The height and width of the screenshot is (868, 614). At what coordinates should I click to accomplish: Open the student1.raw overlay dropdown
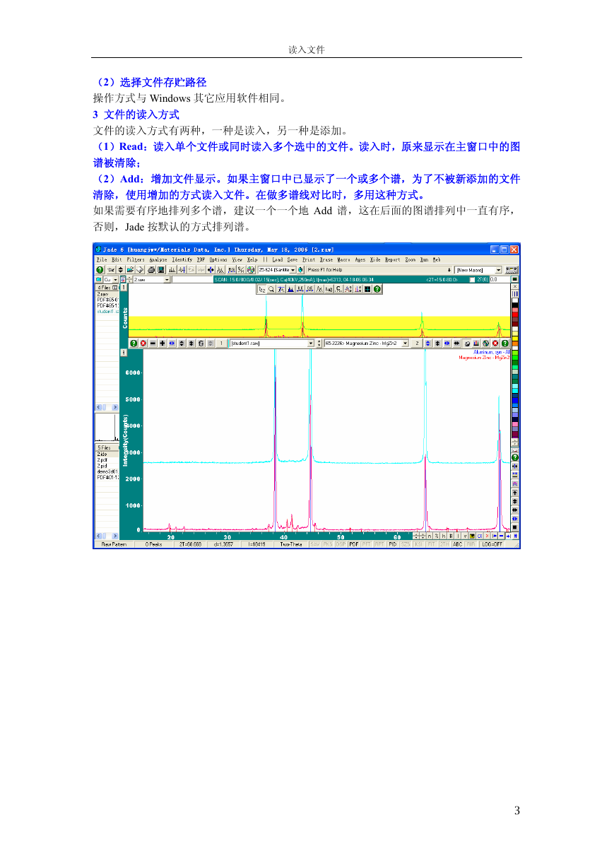point(311,343)
